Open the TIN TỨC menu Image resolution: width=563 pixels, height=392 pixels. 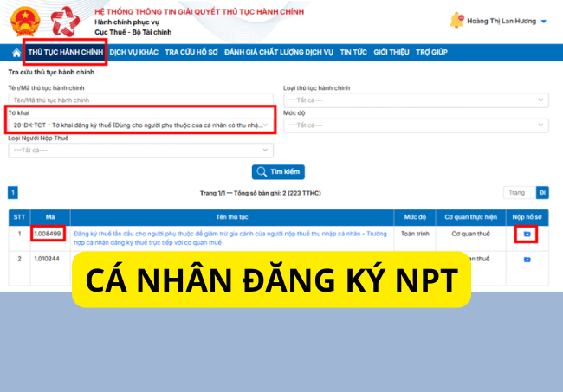click(x=353, y=52)
